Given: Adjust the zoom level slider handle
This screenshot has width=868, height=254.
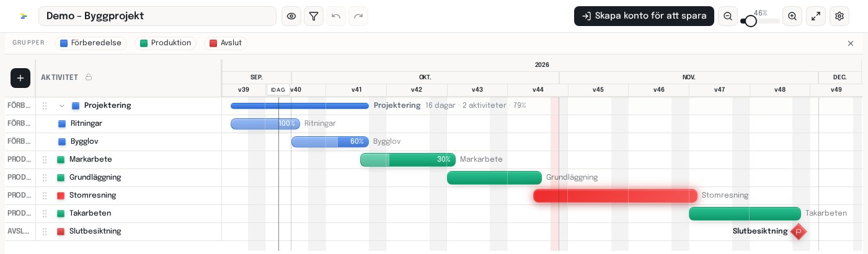Looking at the screenshot, I should pos(751,21).
